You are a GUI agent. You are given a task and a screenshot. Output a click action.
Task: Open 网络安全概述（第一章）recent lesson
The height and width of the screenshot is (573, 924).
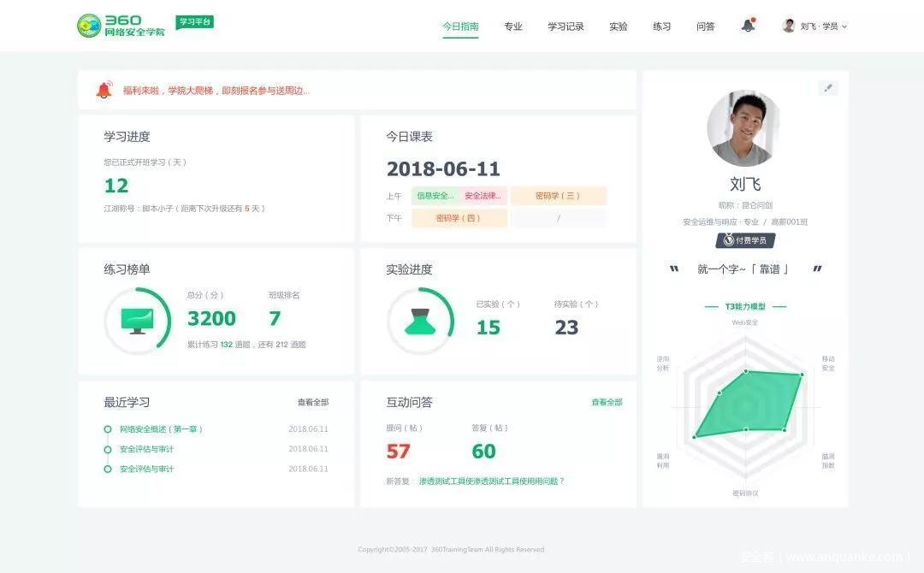[161, 429]
